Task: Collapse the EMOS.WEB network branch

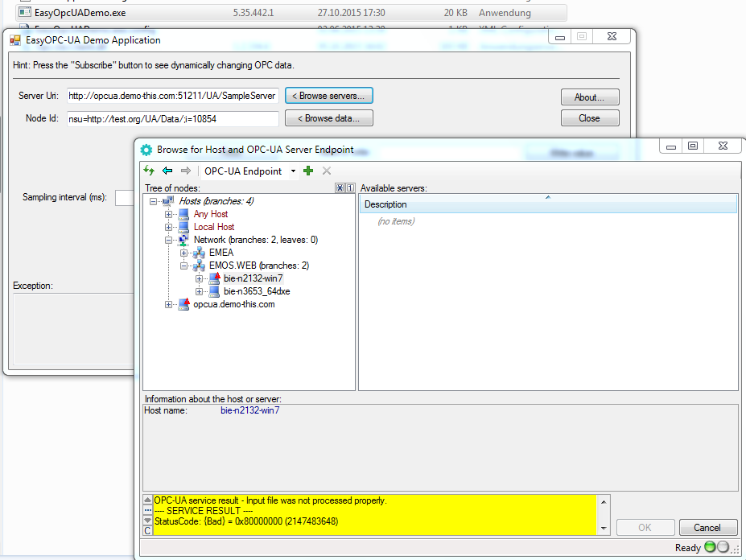Action: (184, 266)
